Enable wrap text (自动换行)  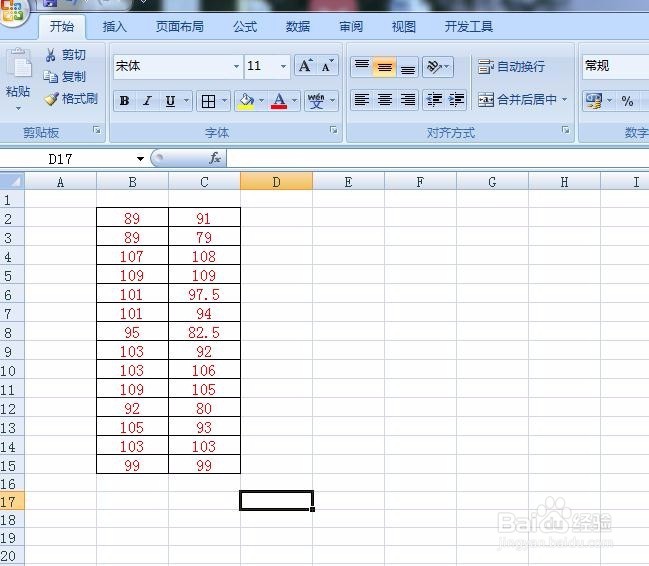pos(512,66)
